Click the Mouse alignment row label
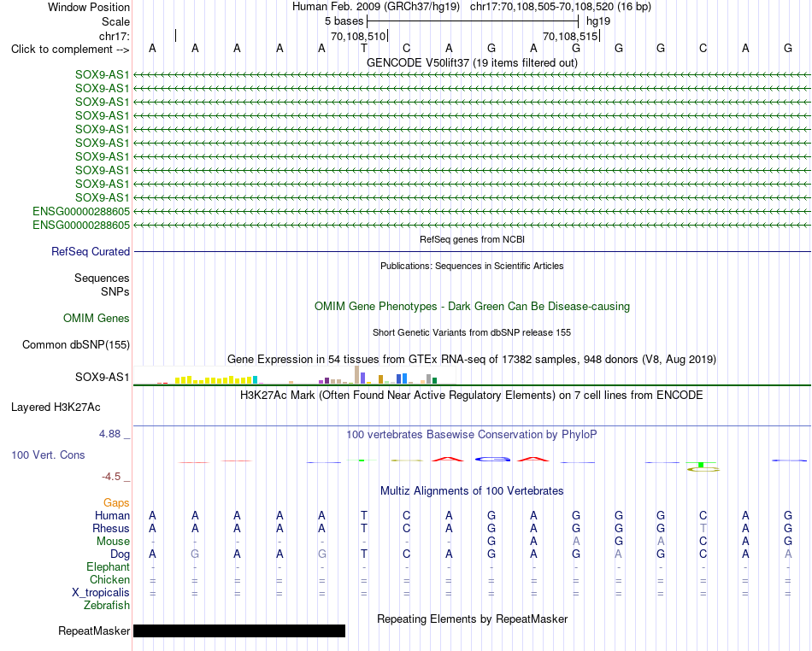This screenshot has height=651, width=812. tap(113, 542)
